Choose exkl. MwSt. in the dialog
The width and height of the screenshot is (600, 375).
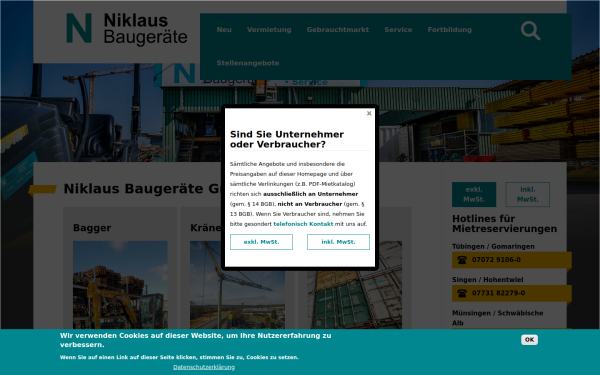coord(261,242)
